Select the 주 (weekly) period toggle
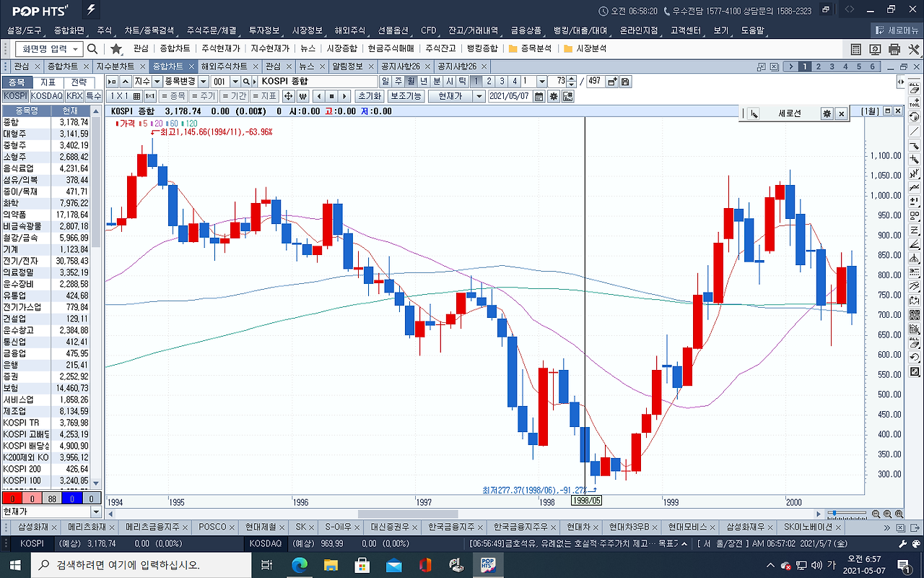The width and height of the screenshot is (924, 578). (x=398, y=82)
